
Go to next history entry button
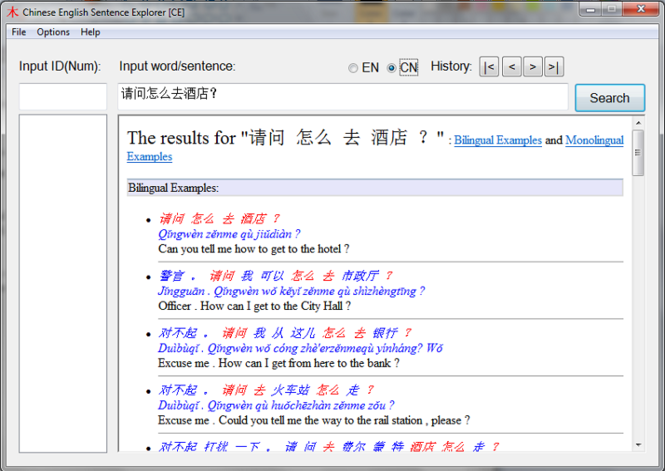pos(533,67)
